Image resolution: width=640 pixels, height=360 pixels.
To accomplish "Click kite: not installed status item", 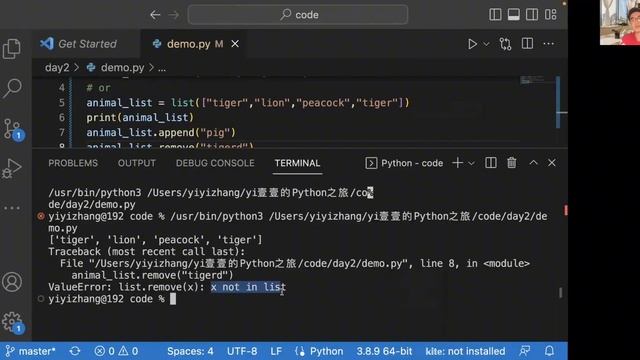I will click(465, 351).
